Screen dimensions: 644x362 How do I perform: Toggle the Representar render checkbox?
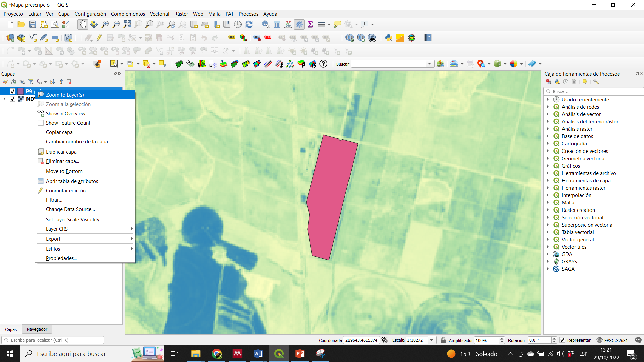tap(562, 340)
